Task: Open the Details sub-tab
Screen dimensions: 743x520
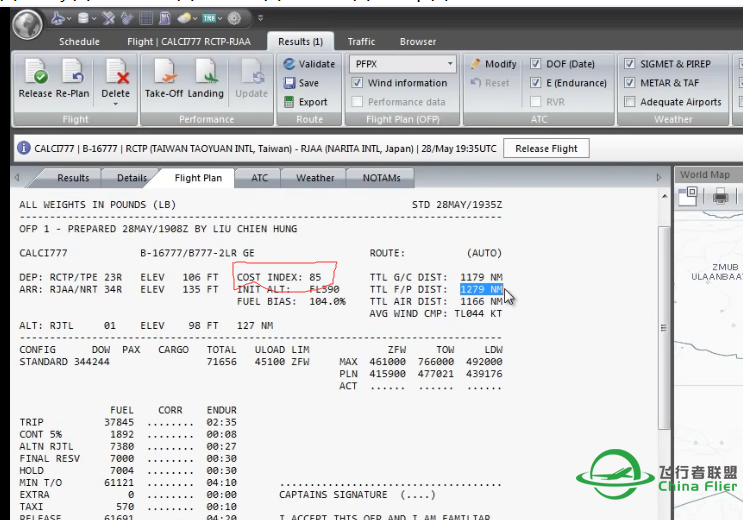Action: coord(132,178)
